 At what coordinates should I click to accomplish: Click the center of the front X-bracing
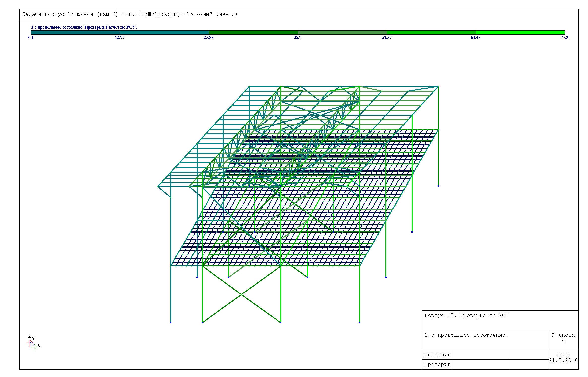(241, 294)
